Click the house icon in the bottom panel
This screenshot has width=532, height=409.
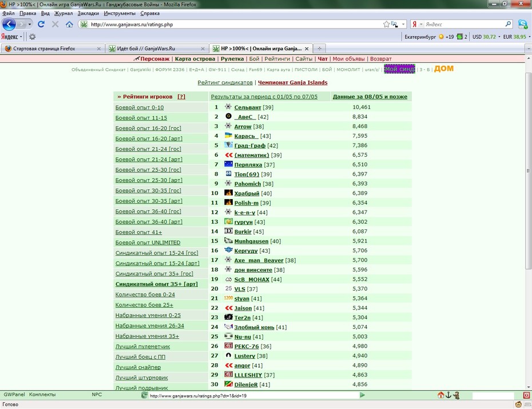[440, 395]
